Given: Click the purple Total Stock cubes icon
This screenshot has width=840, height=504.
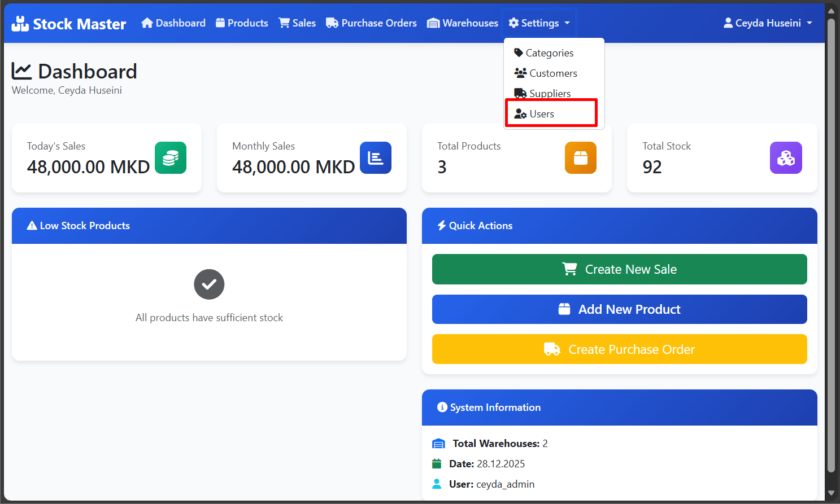Looking at the screenshot, I should [786, 158].
